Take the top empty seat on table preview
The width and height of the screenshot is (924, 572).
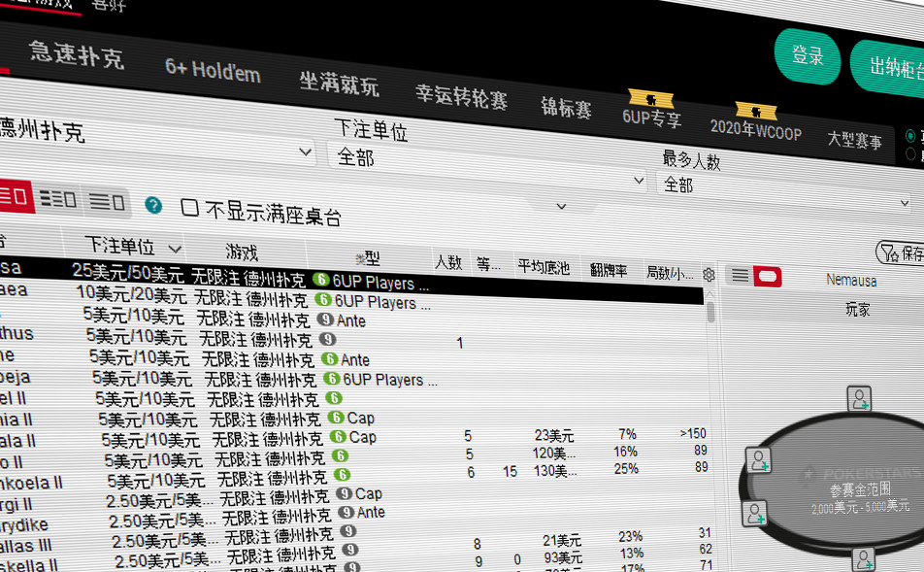click(860, 398)
